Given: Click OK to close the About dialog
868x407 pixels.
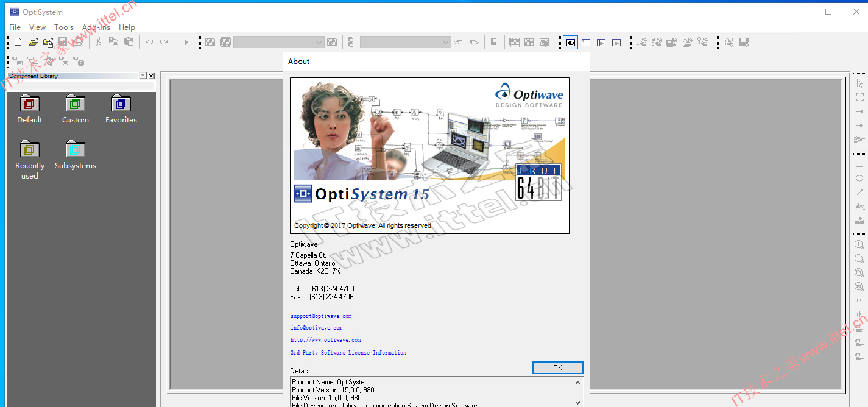Looking at the screenshot, I should [x=558, y=367].
